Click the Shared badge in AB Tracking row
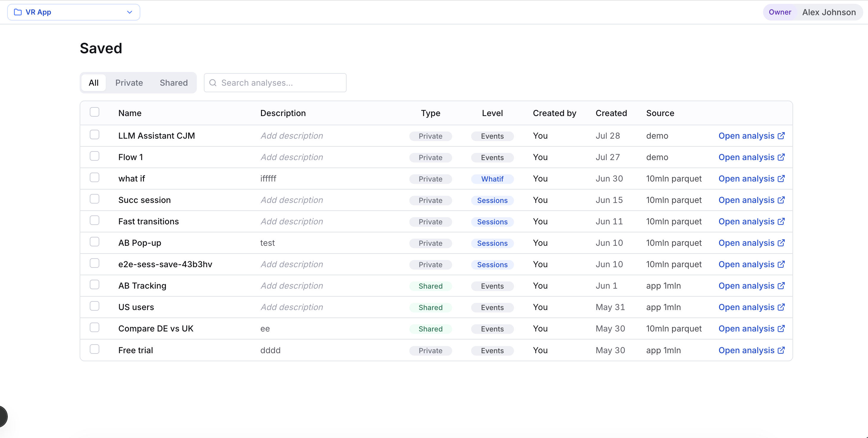Viewport: 868px width, 438px height. pos(430,286)
